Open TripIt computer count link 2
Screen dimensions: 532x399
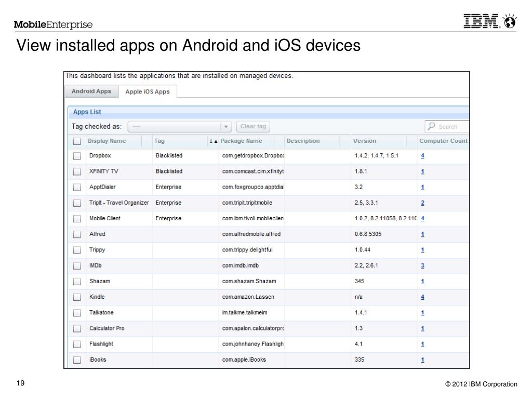point(422,203)
